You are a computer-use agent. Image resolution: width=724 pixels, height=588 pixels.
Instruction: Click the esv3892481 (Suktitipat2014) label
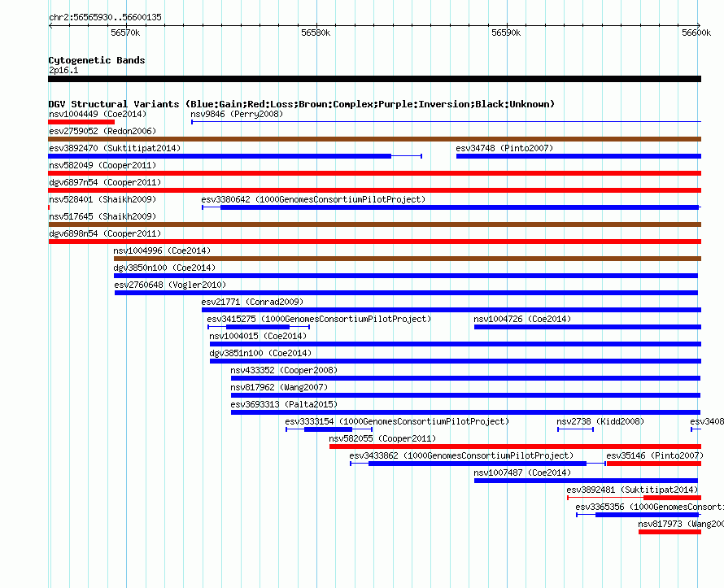(x=632, y=490)
